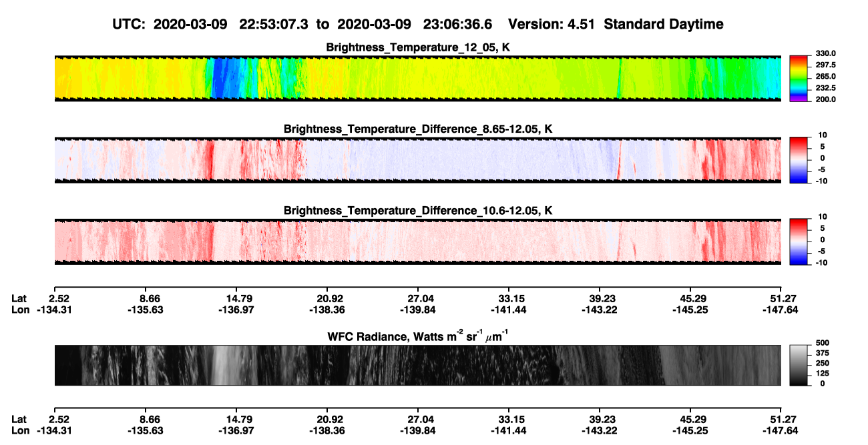Screen dimensions: 868x445
Task: Click longitude -134.31 on the bottom axis
Action: 54,430
